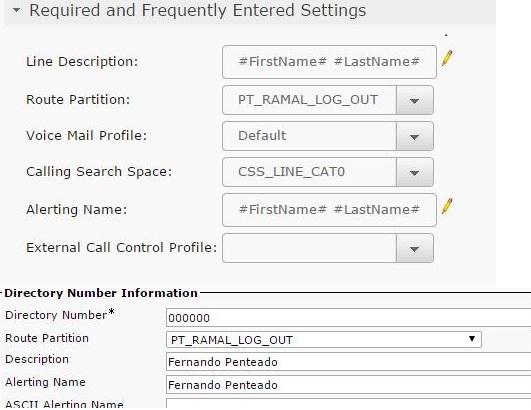Screen dimensions: 531x410
Task: Click the Alerting Name #FirstName# #LastName# field
Action: (x=329, y=210)
